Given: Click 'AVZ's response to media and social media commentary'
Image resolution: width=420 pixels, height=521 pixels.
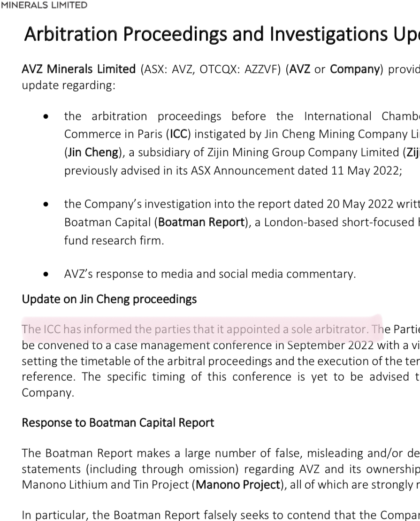Looking at the screenshot, I should tap(210, 274).
